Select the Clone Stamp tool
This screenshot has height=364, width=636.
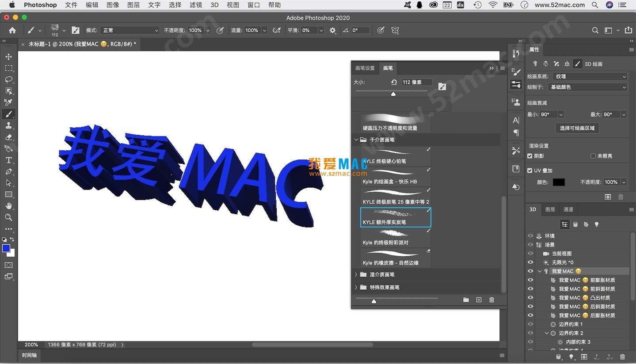8,125
